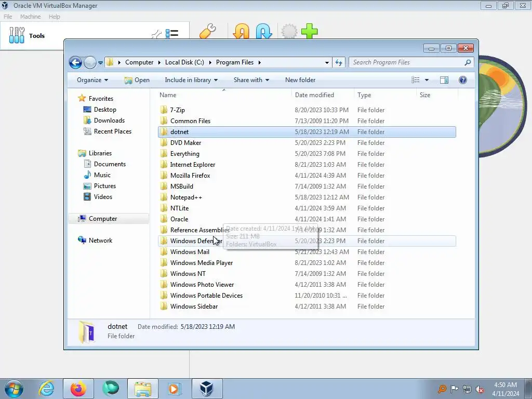The height and width of the screenshot is (399, 532).
Task: Select Pictures library
Action: [105, 186]
